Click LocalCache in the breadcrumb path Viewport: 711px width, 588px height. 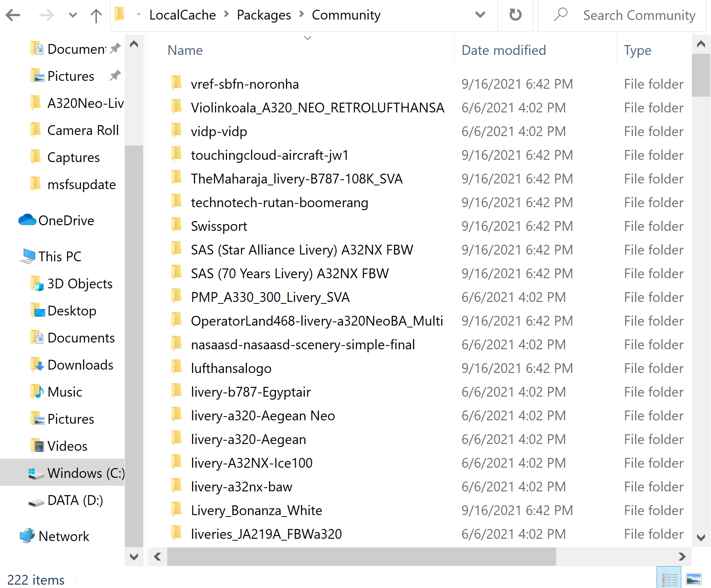[182, 15]
